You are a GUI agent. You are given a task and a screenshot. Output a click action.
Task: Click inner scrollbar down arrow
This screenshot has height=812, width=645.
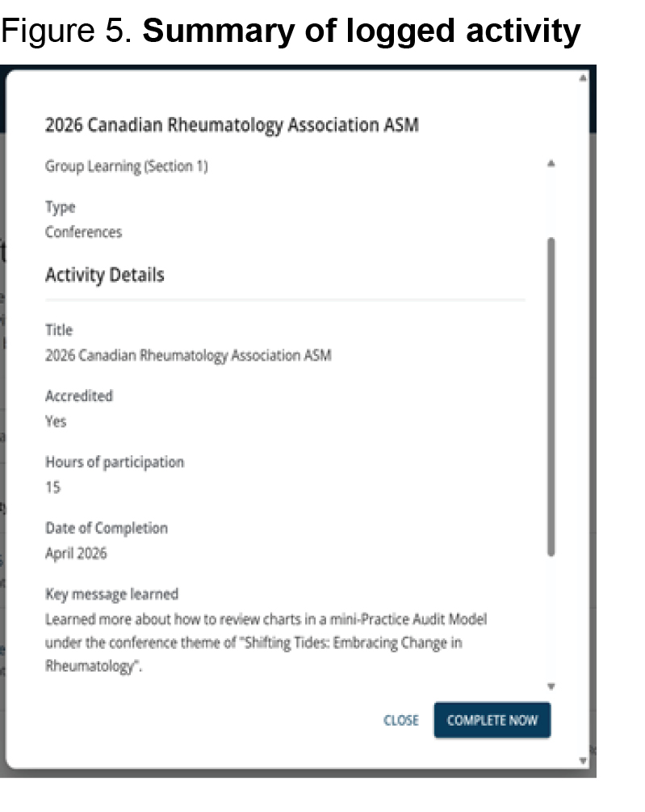[551, 686]
